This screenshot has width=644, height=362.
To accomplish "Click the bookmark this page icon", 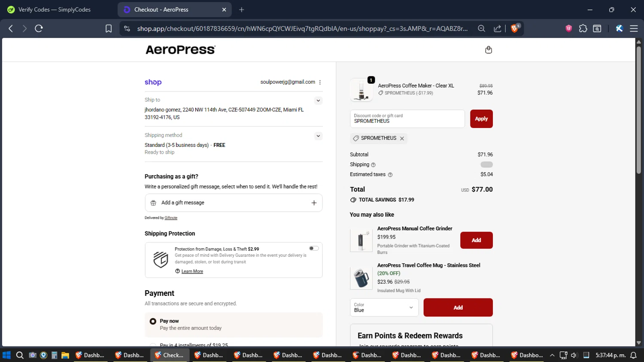I will pyautogui.click(x=109, y=28).
